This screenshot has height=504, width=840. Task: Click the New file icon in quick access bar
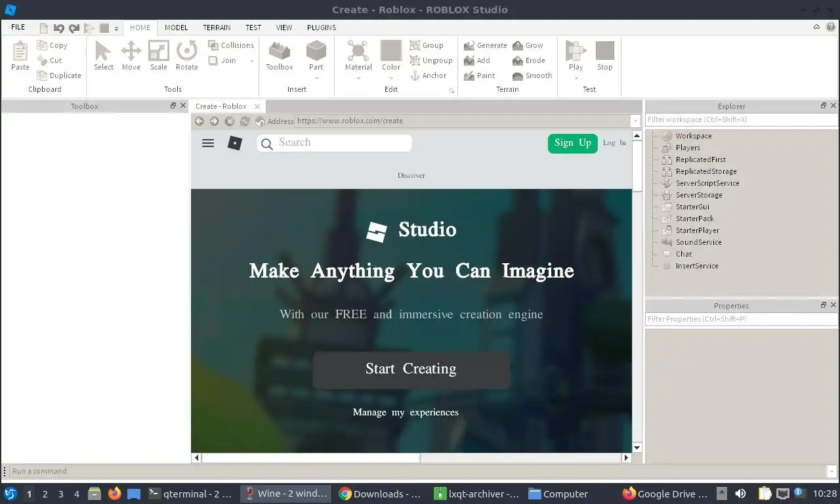(44, 28)
